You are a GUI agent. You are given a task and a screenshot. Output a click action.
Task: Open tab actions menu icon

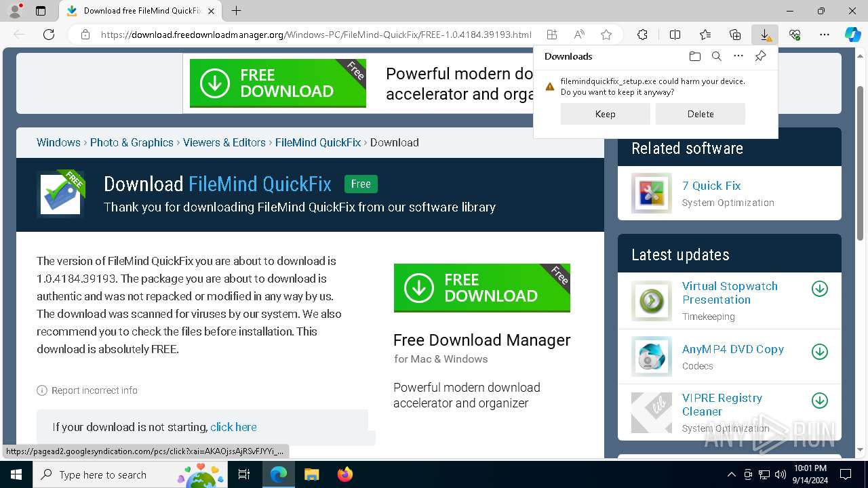[41, 11]
